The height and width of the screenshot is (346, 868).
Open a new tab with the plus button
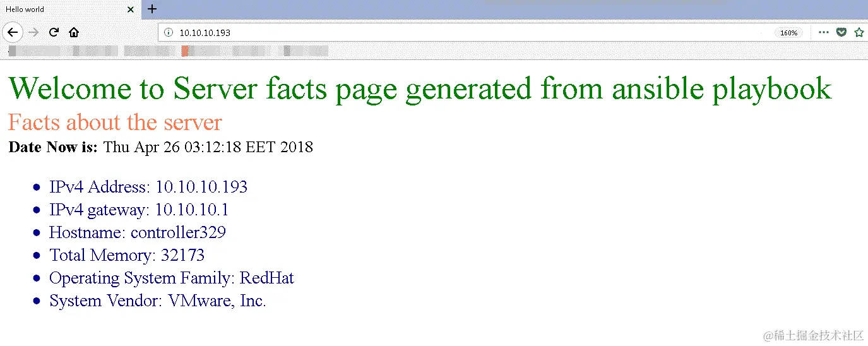pyautogui.click(x=152, y=9)
